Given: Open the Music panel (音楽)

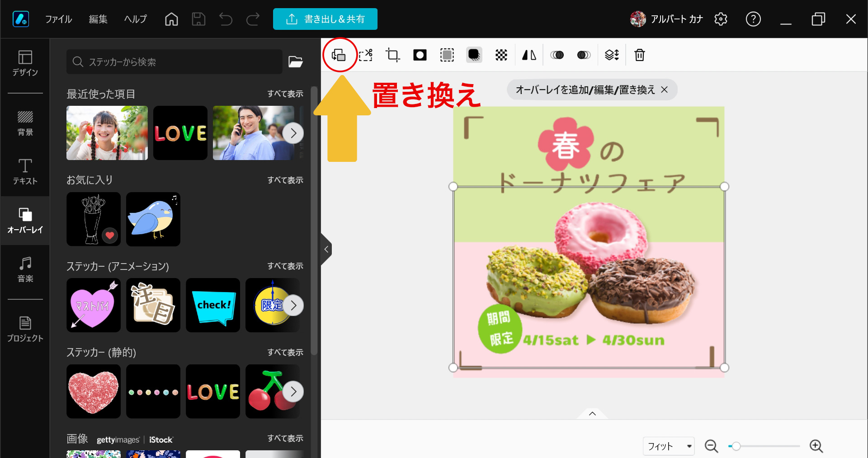Looking at the screenshot, I should 25,269.
